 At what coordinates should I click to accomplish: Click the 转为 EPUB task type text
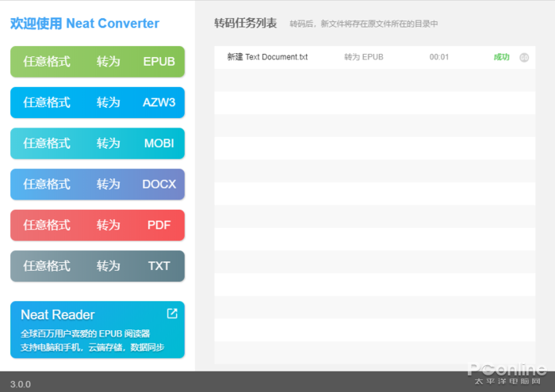point(363,57)
